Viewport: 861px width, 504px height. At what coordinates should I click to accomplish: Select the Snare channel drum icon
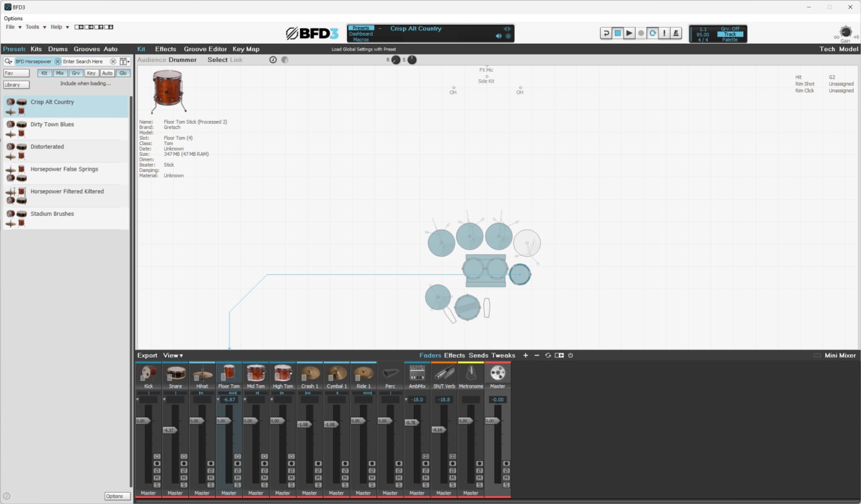pos(175,373)
